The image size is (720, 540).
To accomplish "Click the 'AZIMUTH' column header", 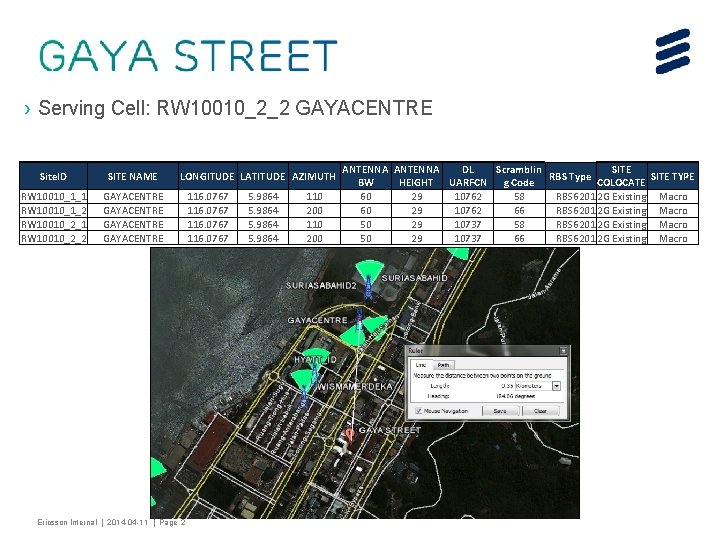I will click(314, 176).
